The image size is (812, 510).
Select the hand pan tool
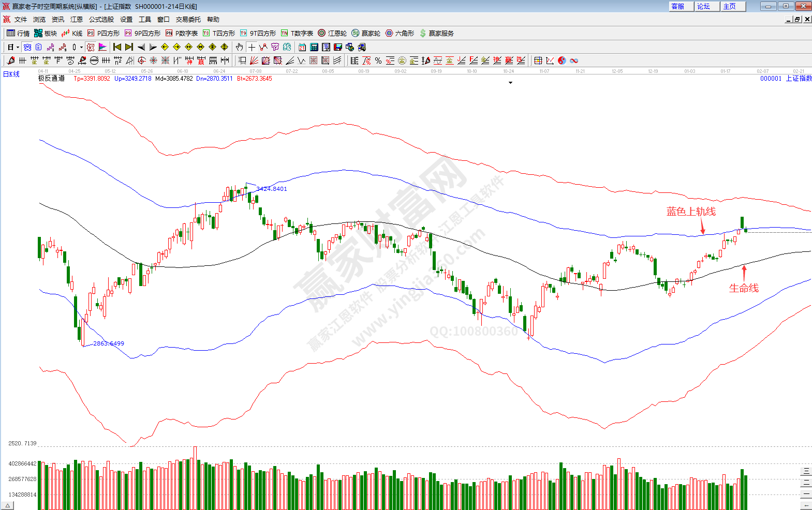coord(239,47)
